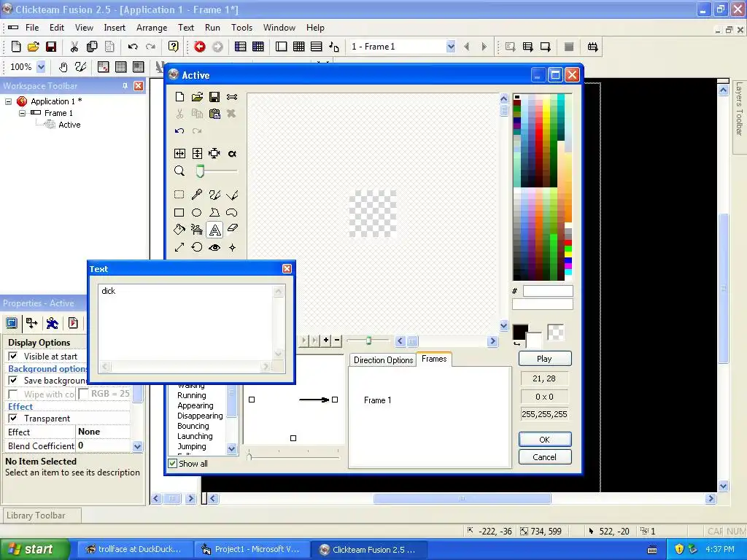Open Project1 - Microsoft Visual taskbar item

[x=251, y=550]
